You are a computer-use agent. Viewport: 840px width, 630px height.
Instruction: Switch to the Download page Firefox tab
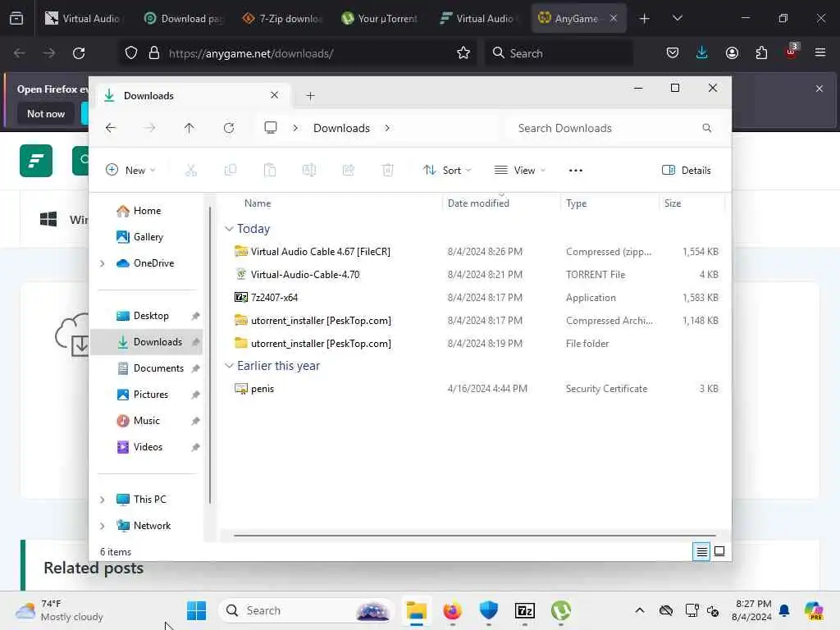point(184,19)
